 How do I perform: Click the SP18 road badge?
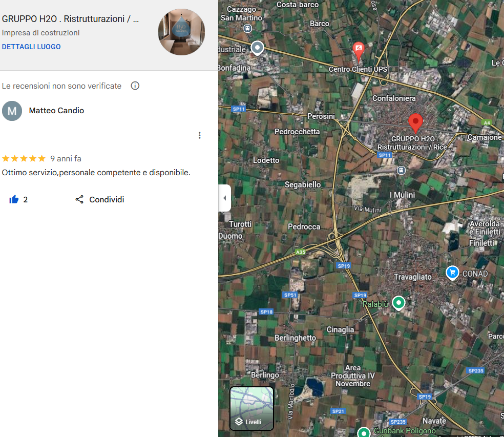point(266,311)
